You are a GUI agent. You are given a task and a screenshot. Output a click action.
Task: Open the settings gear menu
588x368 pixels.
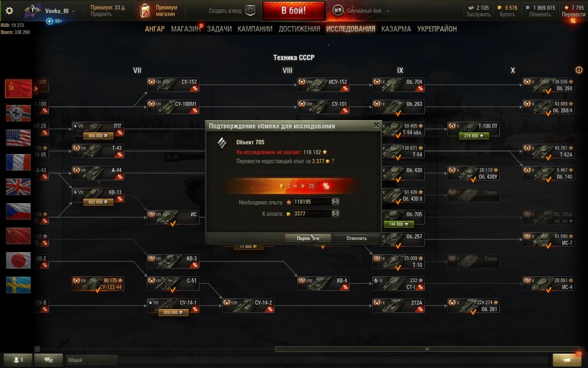click(9, 10)
